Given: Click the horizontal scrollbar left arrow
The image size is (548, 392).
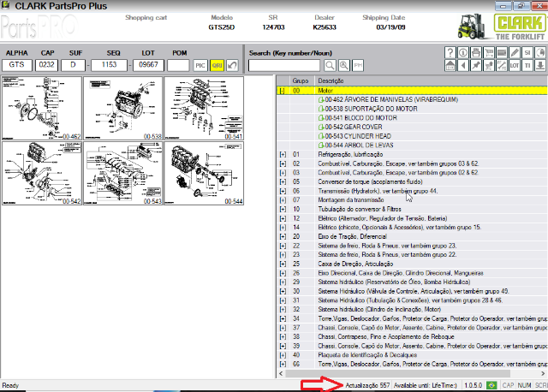Looking at the screenshot, I should (x=282, y=373).
